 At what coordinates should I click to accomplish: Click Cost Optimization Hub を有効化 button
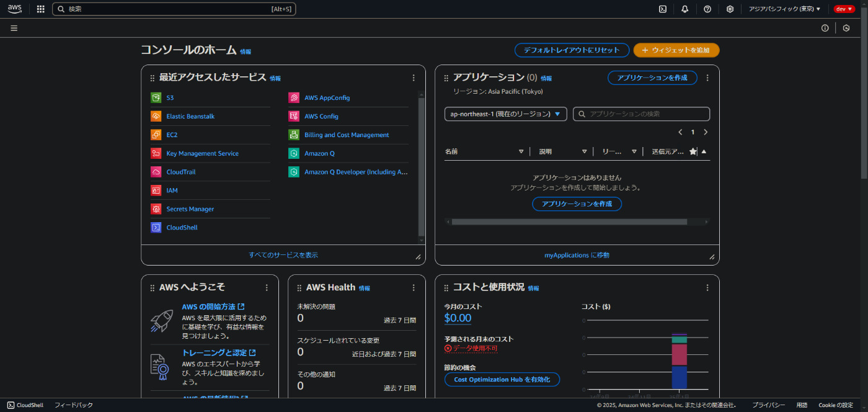pos(502,379)
